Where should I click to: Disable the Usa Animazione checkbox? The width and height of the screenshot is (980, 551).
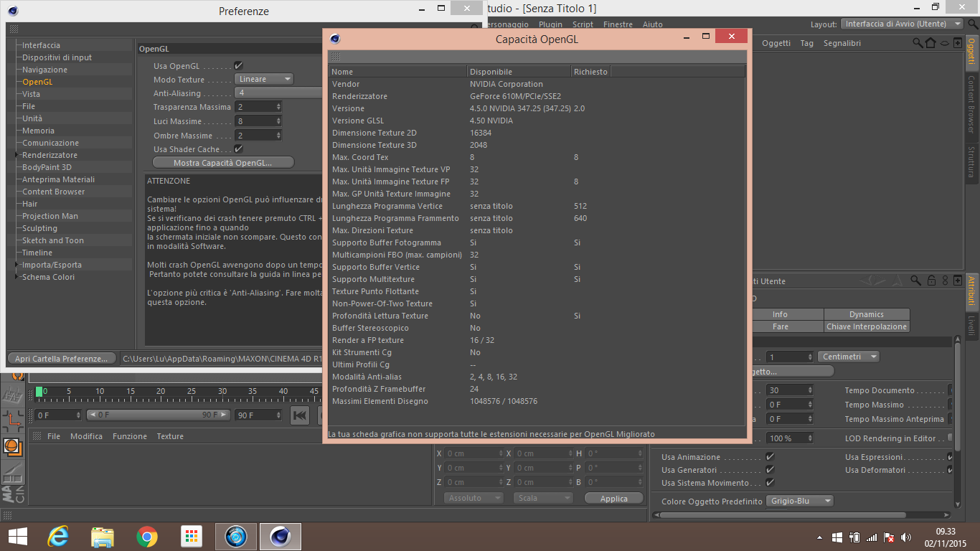coord(770,457)
